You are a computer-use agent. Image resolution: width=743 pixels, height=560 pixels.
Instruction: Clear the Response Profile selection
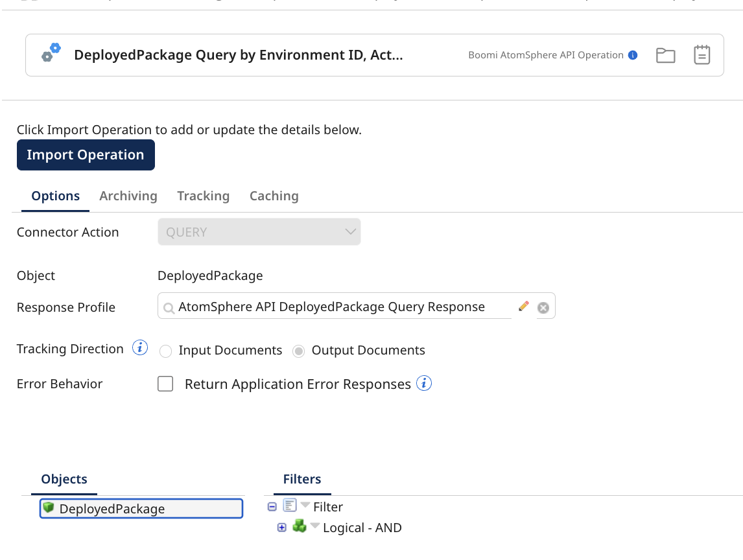click(543, 308)
